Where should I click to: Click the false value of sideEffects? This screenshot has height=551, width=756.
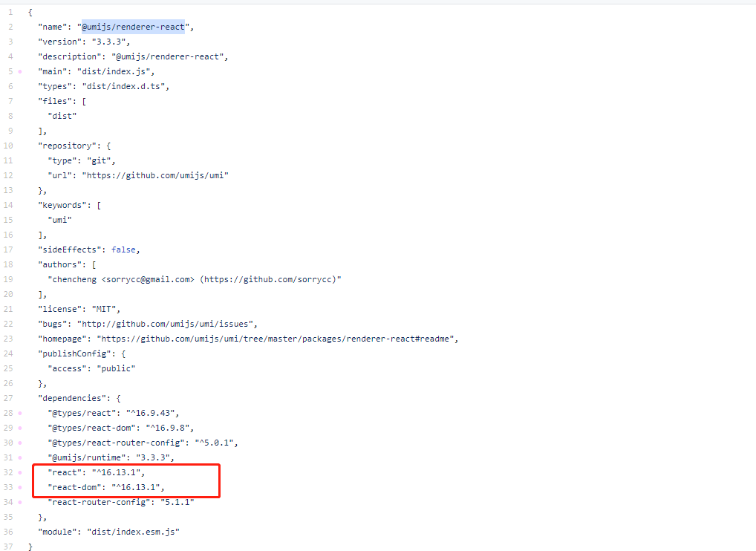[x=123, y=249]
